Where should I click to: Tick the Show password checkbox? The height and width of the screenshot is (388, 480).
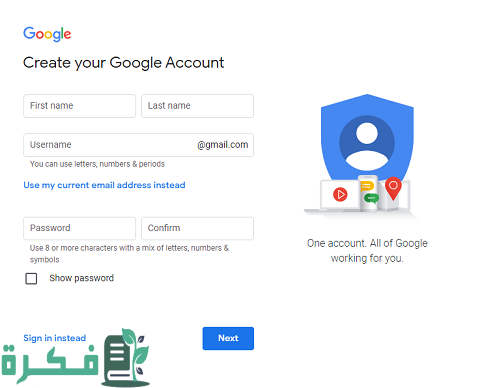(31, 278)
